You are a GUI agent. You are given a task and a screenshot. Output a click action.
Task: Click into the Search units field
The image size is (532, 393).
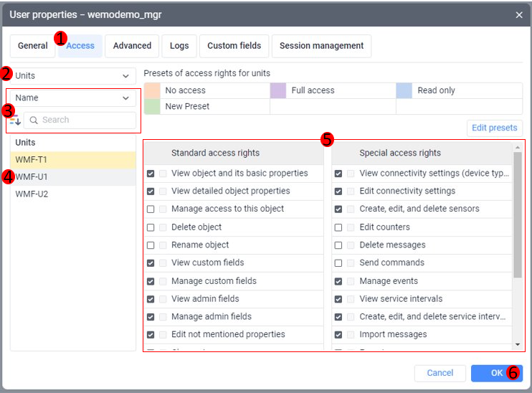click(x=80, y=120)
